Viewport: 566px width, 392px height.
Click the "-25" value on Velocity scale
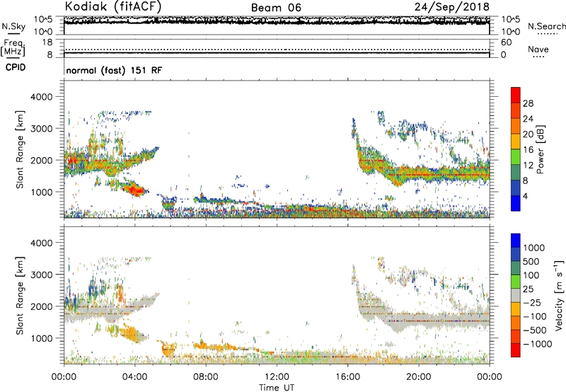coord(532,302)
